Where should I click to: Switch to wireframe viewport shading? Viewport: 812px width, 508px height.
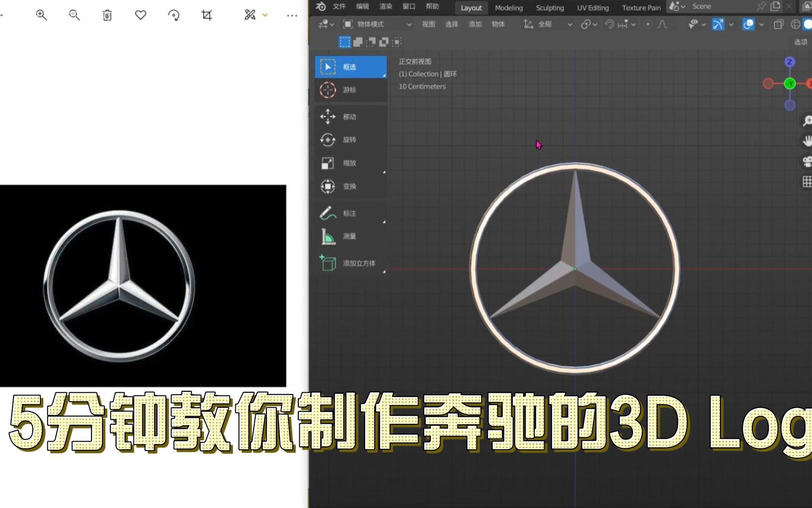(796, 24)
